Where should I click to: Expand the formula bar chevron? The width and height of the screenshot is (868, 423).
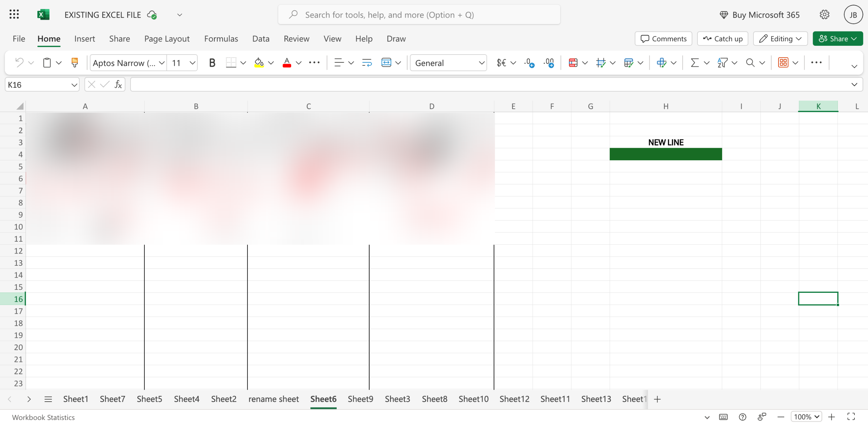(854, 84)
